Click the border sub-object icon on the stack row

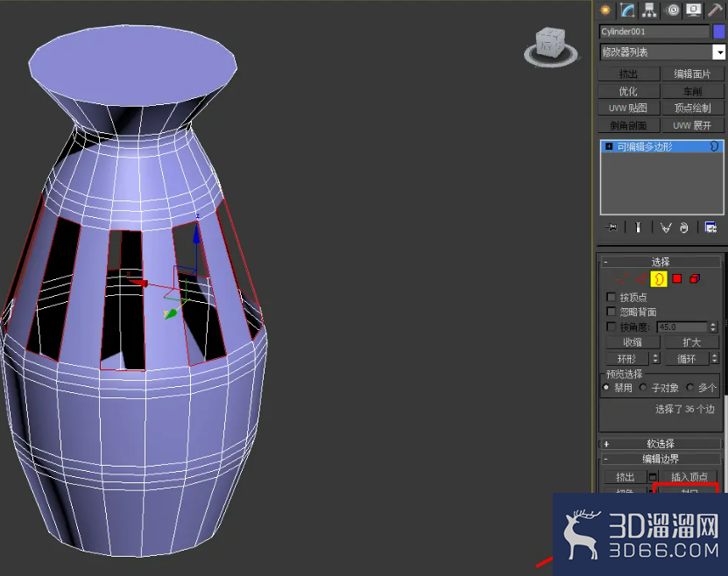715,146
